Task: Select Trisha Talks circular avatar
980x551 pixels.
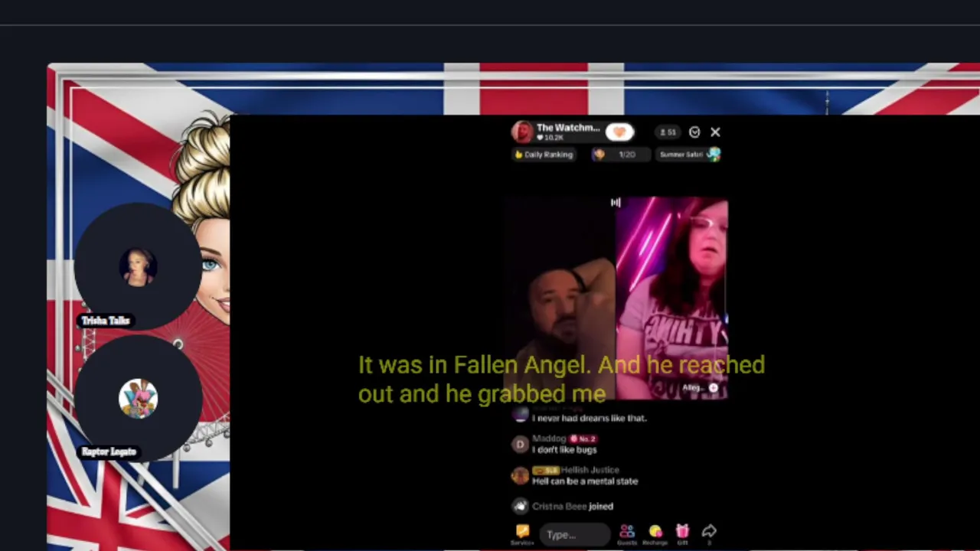Action: 138,266
